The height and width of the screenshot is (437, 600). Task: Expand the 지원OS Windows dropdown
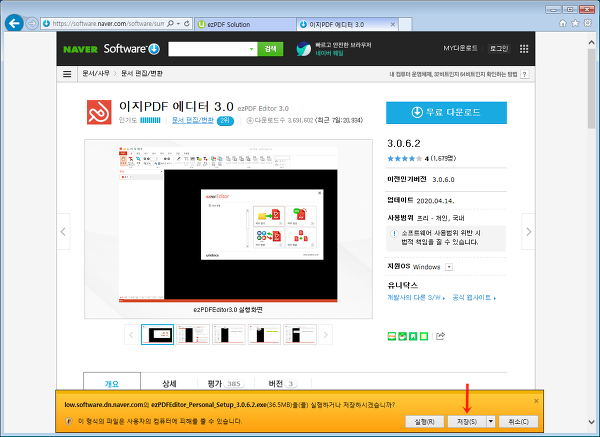pyautogui.click(x=449, y=267)
